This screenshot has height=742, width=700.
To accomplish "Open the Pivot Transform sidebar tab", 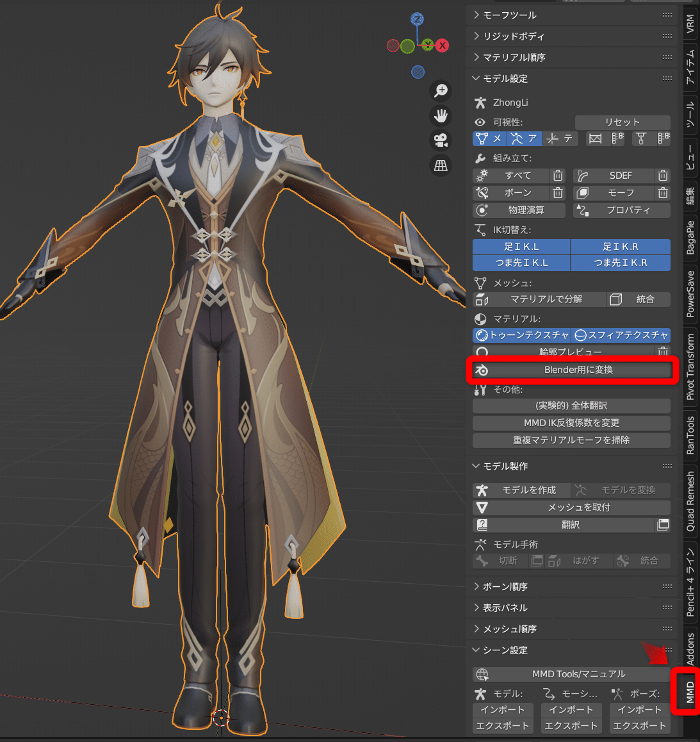I will (690, 367).
